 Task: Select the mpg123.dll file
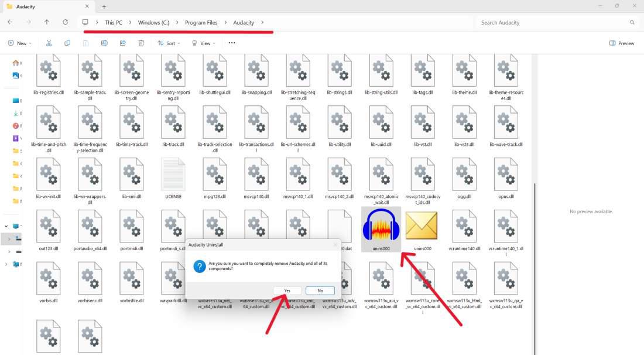[x=214, y=179]
